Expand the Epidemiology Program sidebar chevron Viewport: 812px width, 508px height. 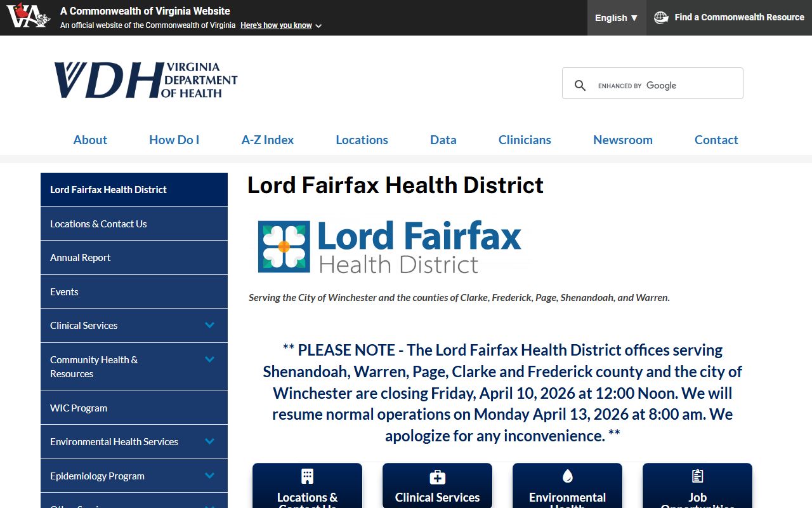(x=210, y=476)
